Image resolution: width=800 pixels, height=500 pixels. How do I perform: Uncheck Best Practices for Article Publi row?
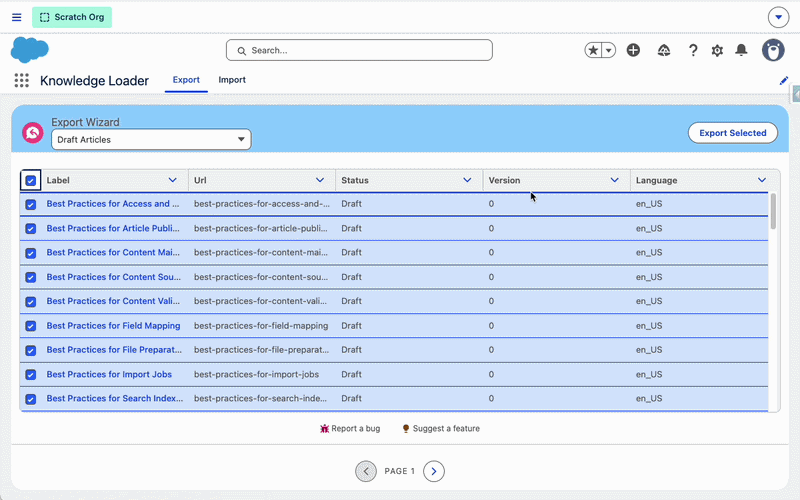(31, 229)
